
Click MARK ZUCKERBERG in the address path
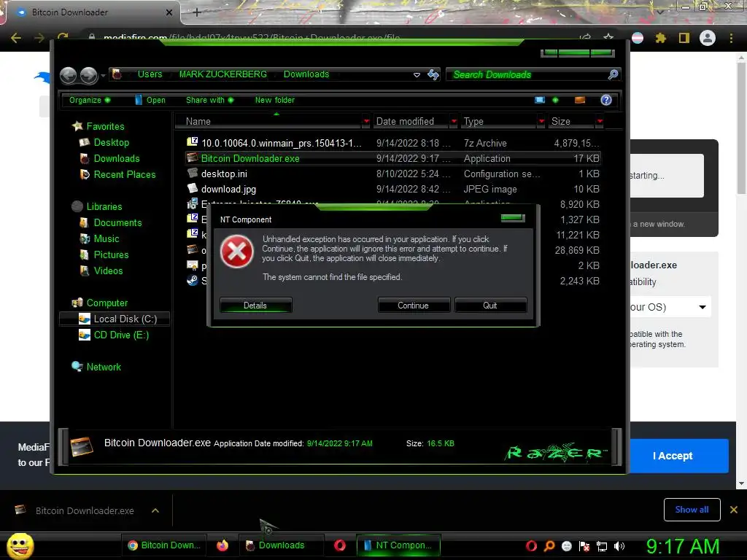pyautogui.click(x=223, y=74)
